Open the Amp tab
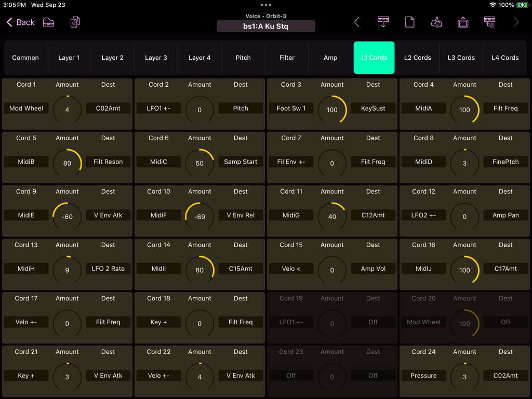Screen dimensions: 532x399 point(330,58)
